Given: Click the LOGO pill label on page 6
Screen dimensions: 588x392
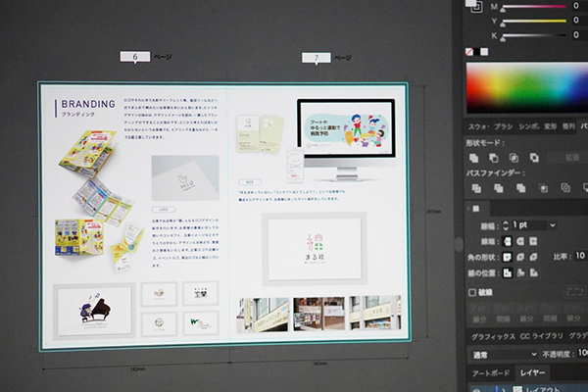Looking at the screenshot, I should click(x=164, y=210).
